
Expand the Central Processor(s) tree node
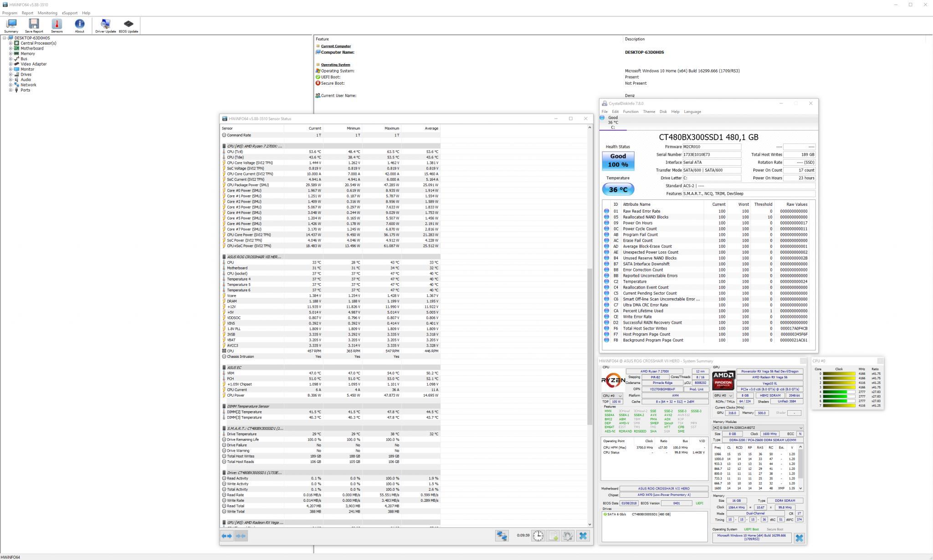(10, 43)
